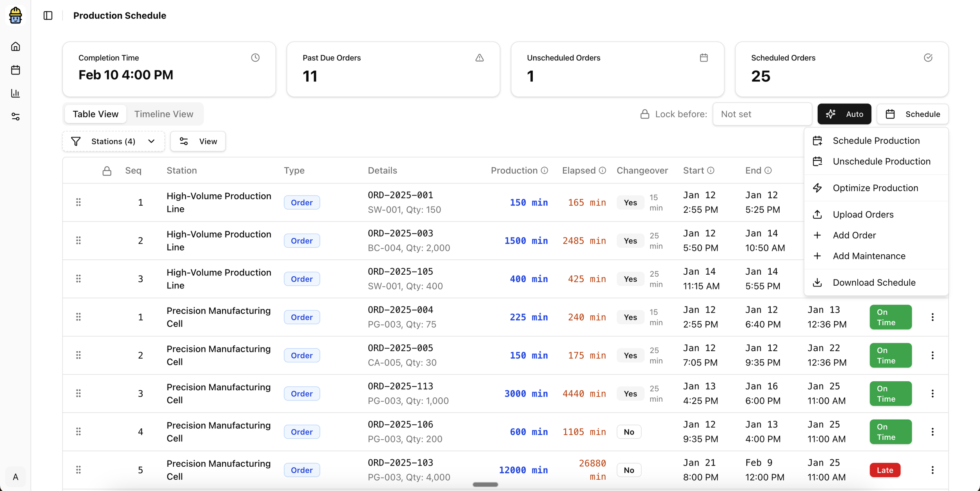980x491 pixels.
Task: Open the kebab menu for ORD-2025-004
Action: [933, 317]
